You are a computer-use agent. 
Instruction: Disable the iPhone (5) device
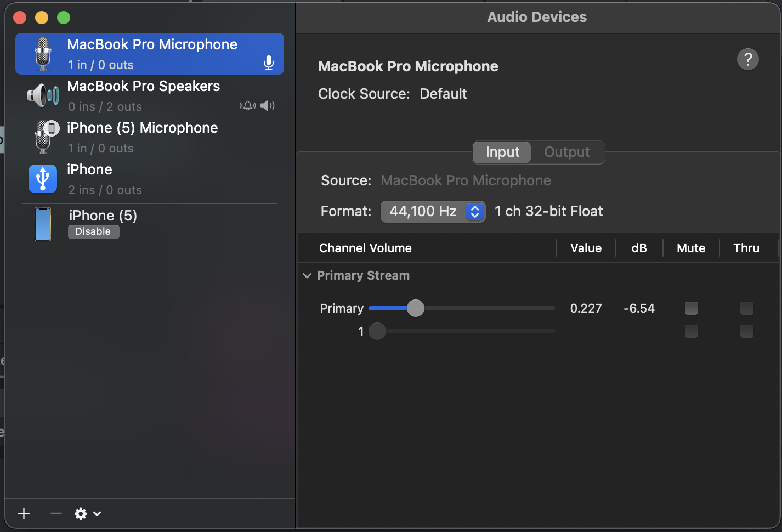click(93, 231)
